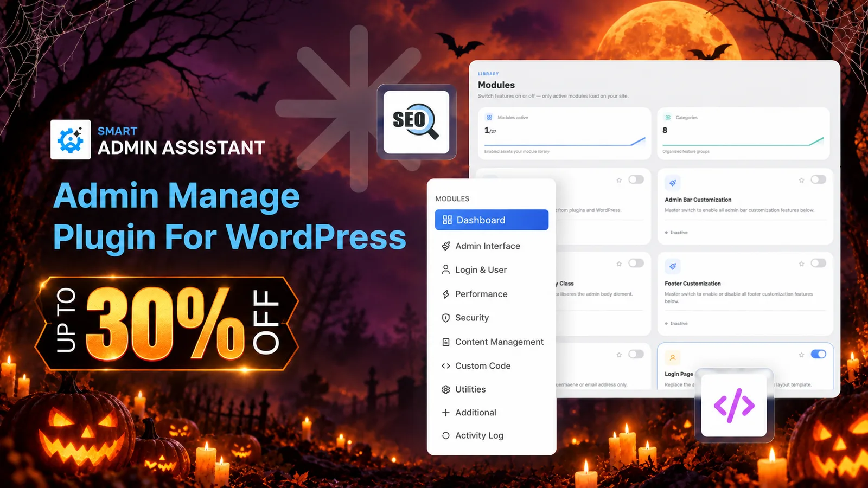Click the 'Modules' page heading
The image size is (868, 488).
pos(496,85)
